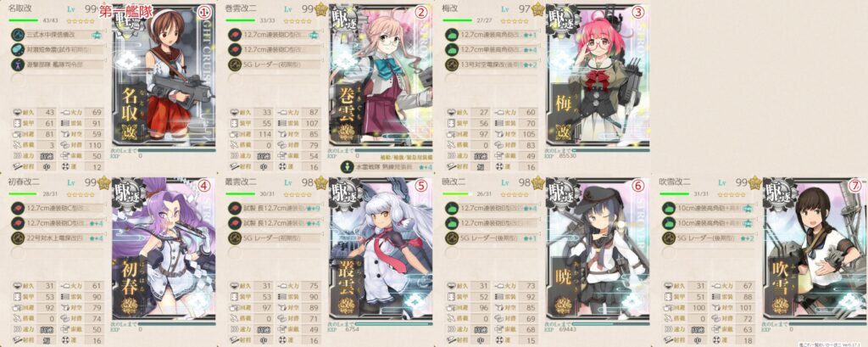868x347 pixels.
Task: Click the 吹雪改二 ship name text
Action: 677,182
